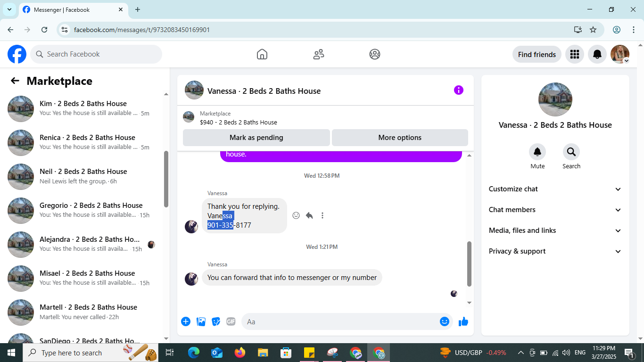Focus the Search Facebook field
The image size is (644, 362).
(x=96, y=54)
